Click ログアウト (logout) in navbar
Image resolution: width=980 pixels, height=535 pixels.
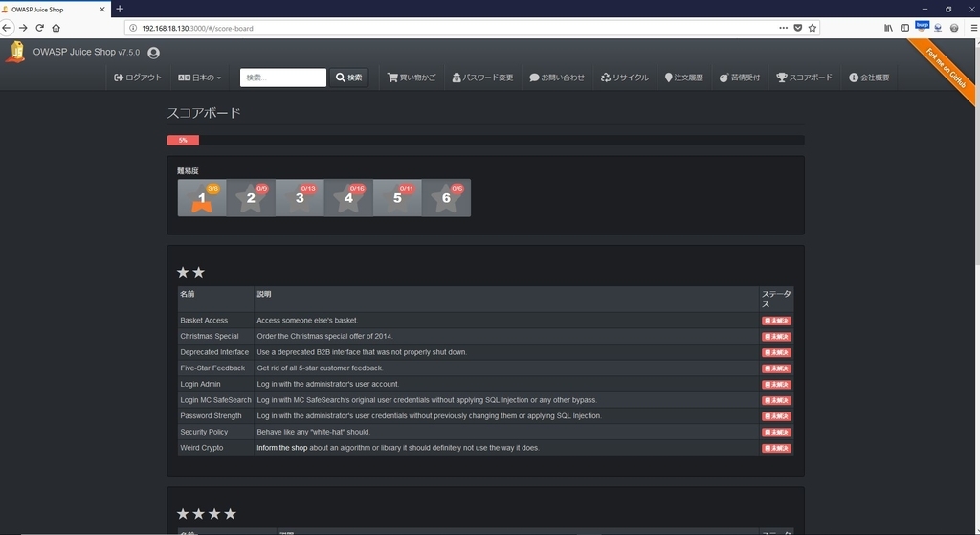pos(138,78)
